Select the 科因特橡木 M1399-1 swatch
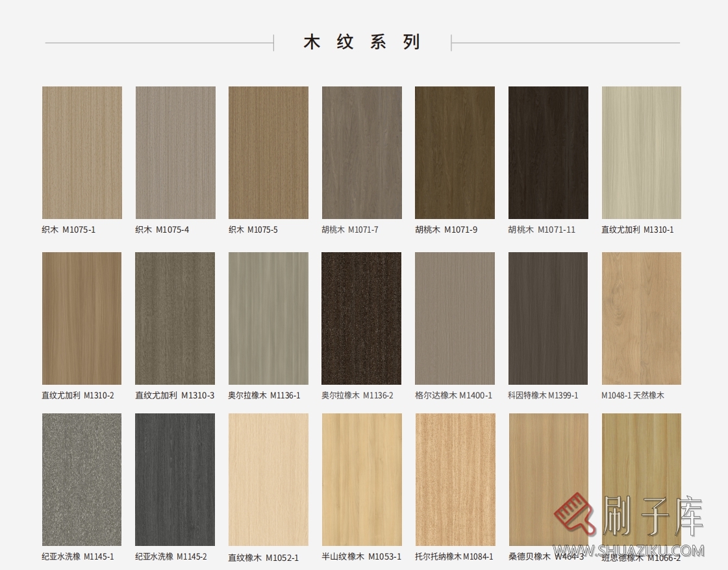Screen dimensions: 728x570 [x=548, y=318]
